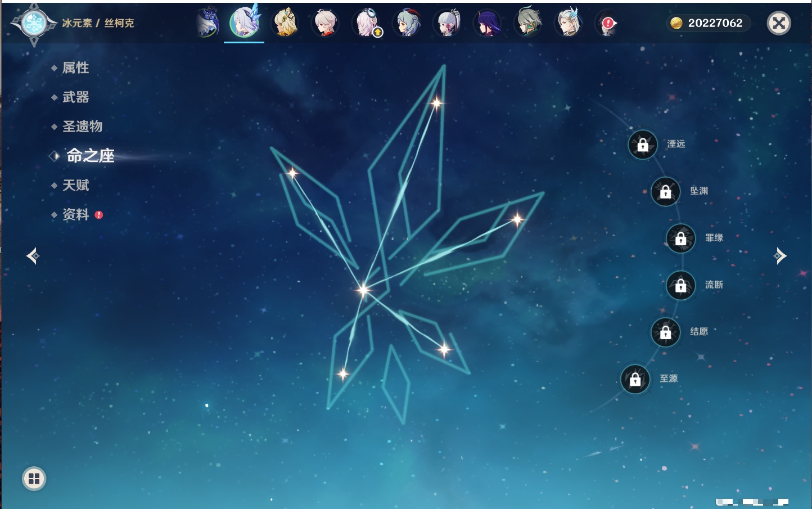Switch to the white-haired character with a red streak
Image resolution: width=812 pixels, height=509 pixels.
pos(326,23)
